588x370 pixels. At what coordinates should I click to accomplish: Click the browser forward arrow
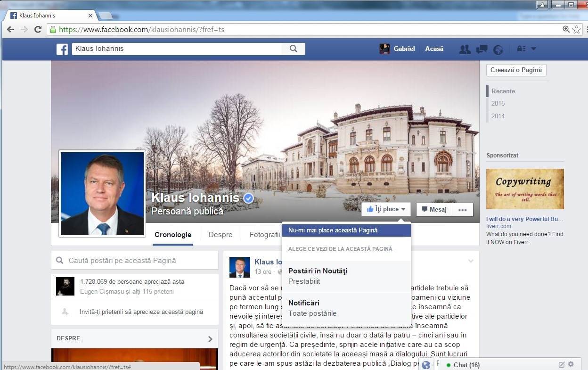24,29
